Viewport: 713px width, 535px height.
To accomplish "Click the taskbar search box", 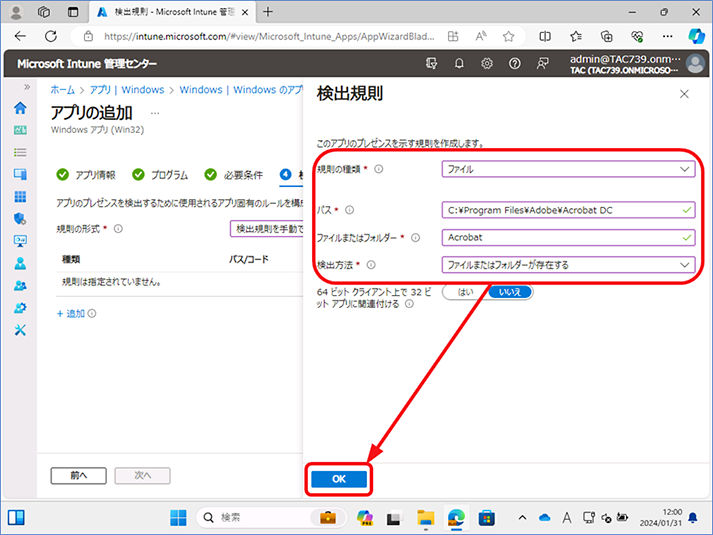I will click(271, 518).
